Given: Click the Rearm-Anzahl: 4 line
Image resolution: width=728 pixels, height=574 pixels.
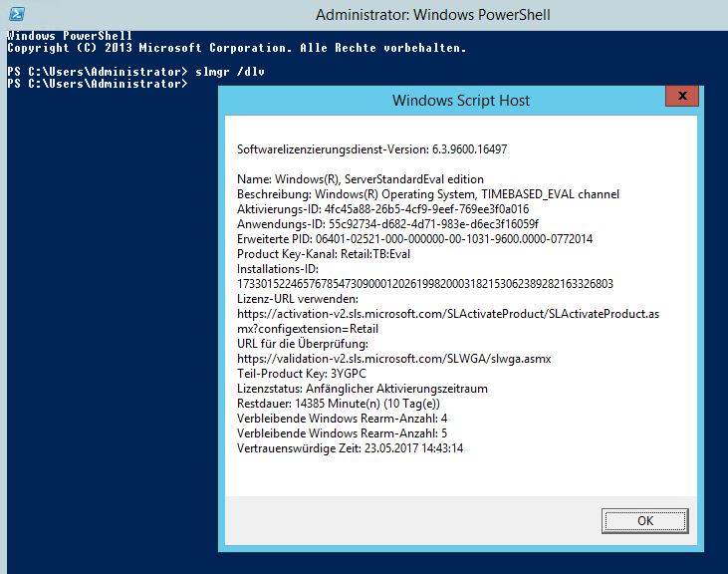Looking at the screenshot, I should pos(343,419).
